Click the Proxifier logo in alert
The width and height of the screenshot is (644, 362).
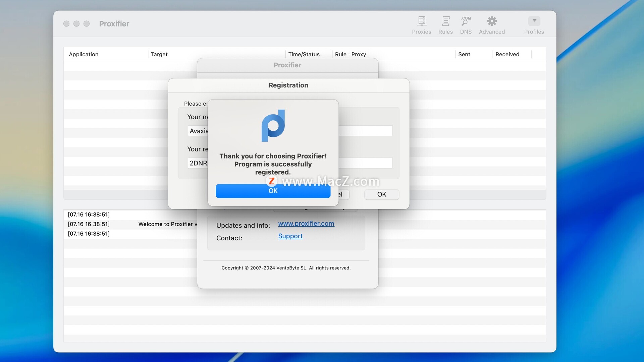pos(273,126)
